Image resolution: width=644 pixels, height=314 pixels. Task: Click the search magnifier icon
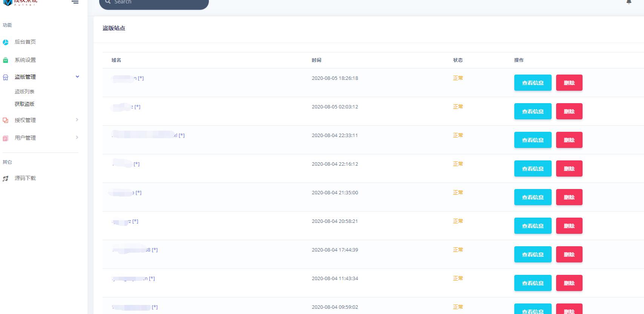click(108, 2)
